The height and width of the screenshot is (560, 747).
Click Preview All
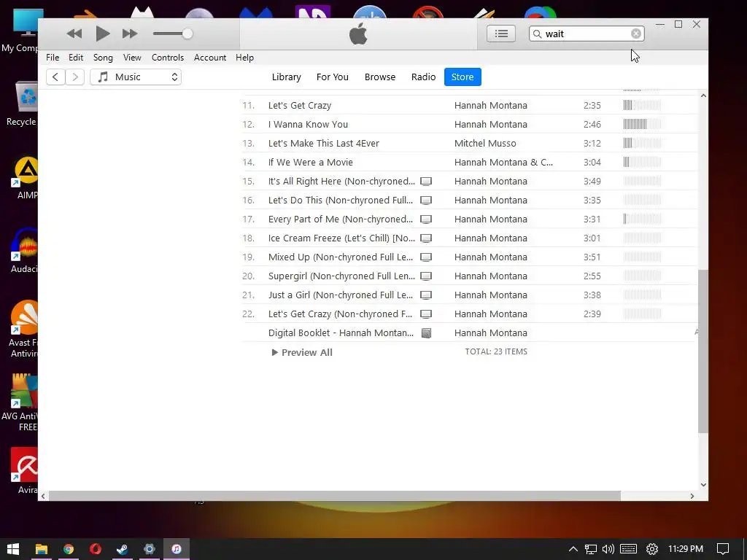pos(302,352)
